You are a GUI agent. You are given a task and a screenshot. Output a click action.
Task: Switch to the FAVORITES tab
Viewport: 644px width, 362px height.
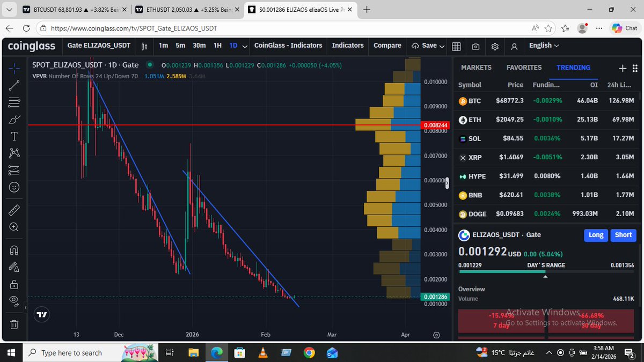point(524,68)
